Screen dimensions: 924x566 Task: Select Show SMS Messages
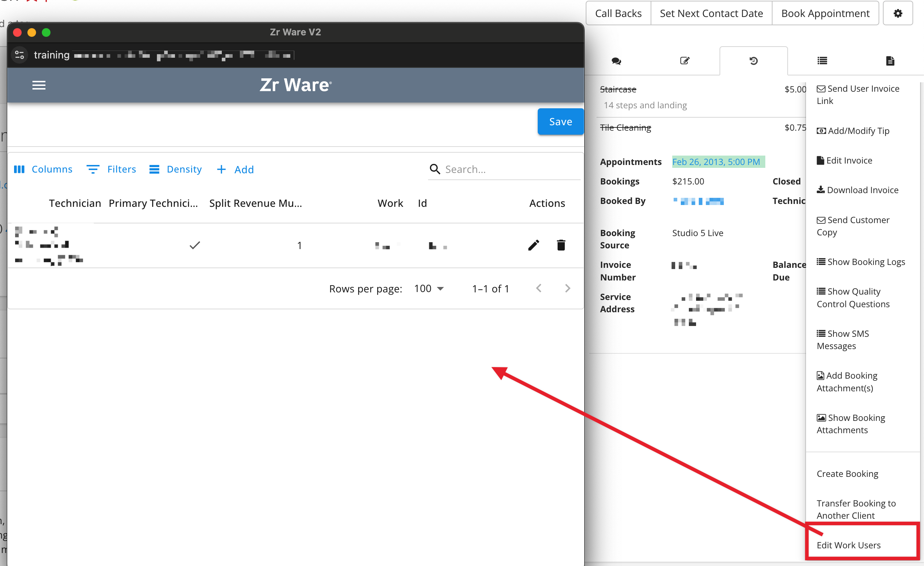point(843,340)
